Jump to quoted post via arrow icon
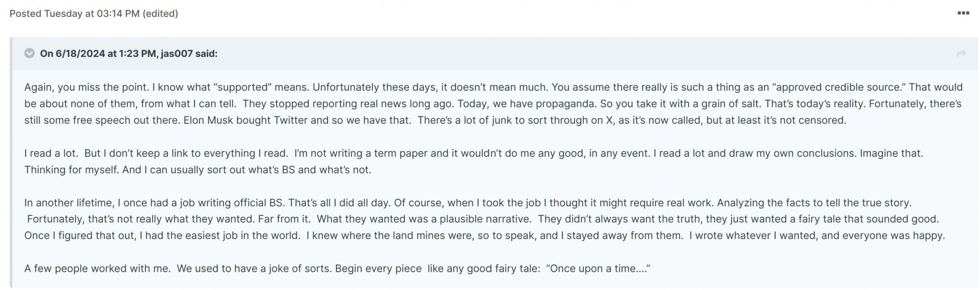980x290 pixels. [x=961, y=54]
